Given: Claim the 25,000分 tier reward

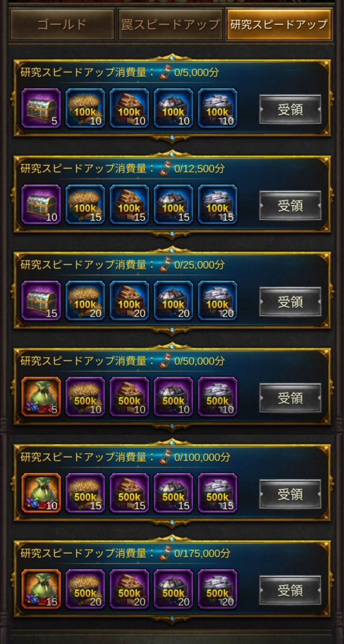Looking at the screenshot, I should 290,302.
